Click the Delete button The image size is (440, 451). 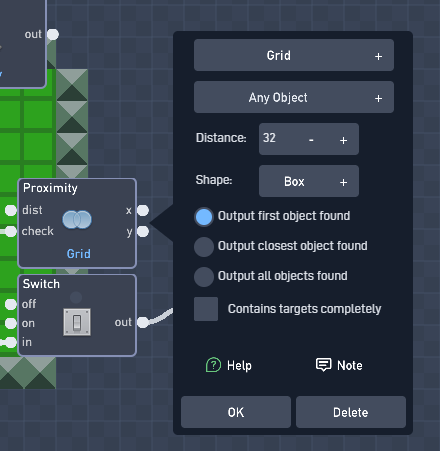[x=351, y=412]
